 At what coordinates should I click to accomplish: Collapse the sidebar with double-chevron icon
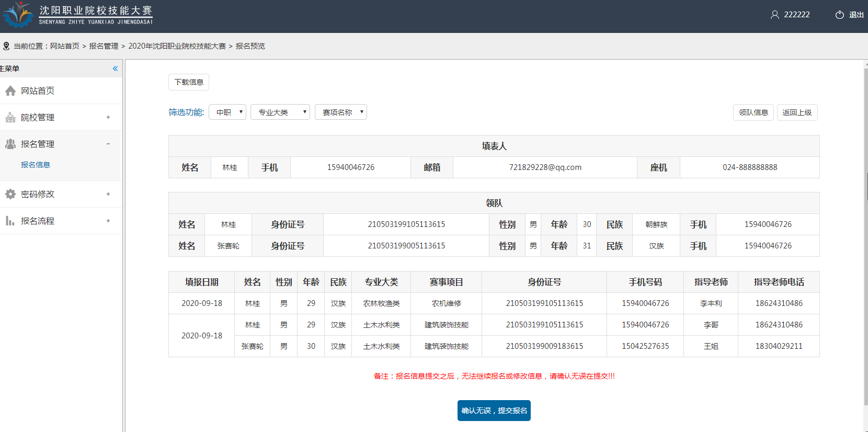115,69
